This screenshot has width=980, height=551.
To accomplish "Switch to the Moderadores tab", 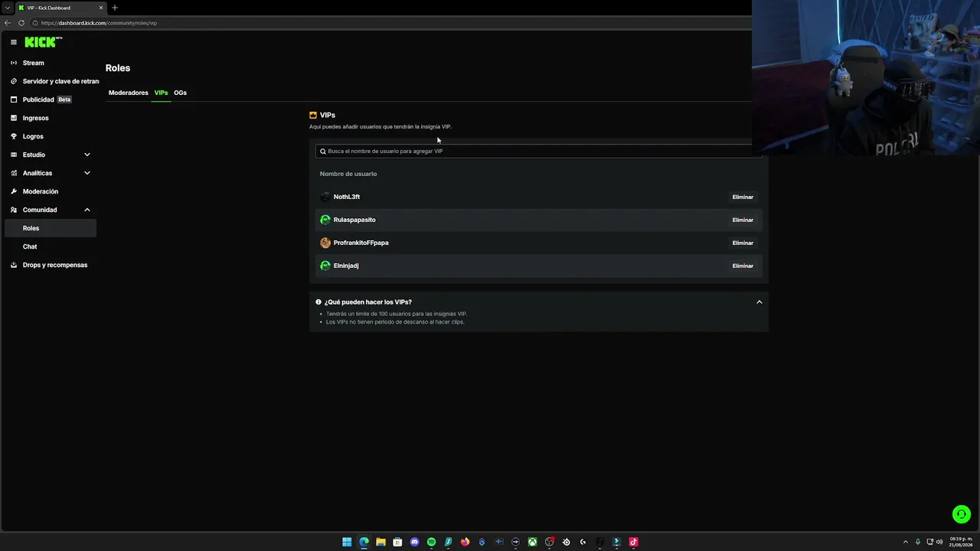I will click(128, 93).
